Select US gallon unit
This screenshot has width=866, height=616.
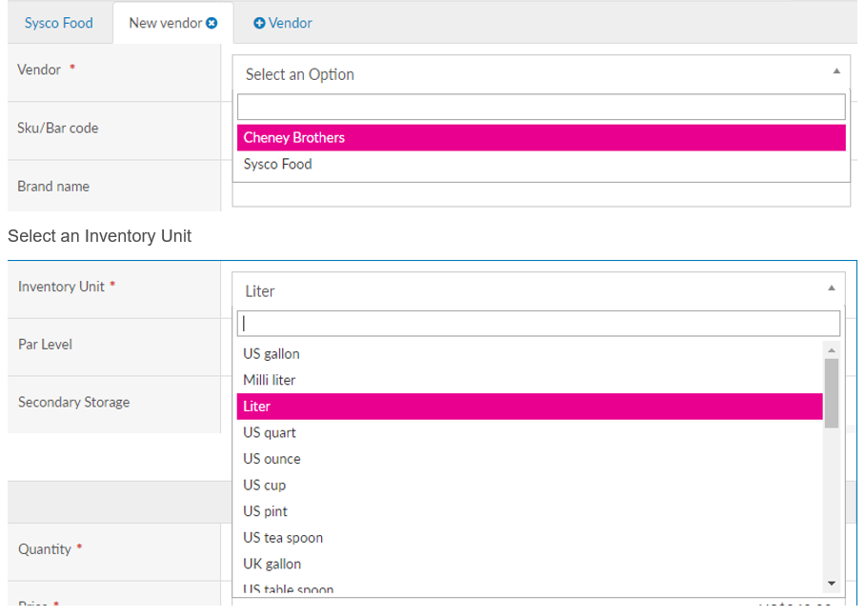[529, 353]
